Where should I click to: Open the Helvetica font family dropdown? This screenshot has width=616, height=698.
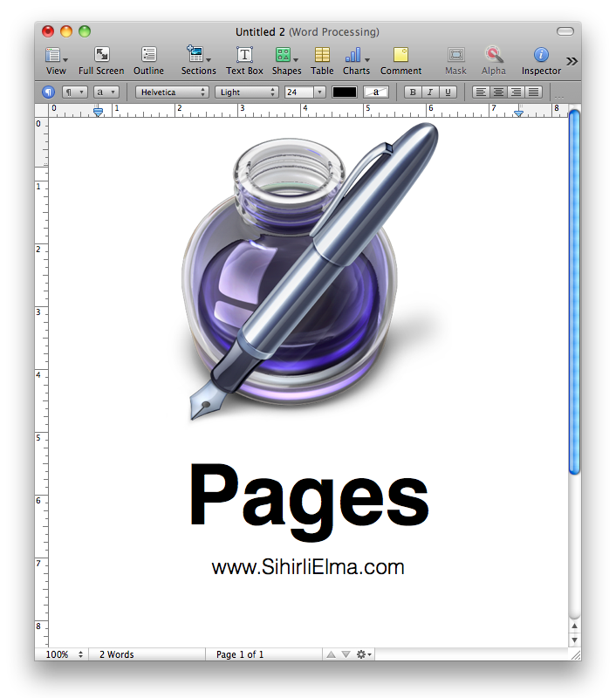coord(172,92)
